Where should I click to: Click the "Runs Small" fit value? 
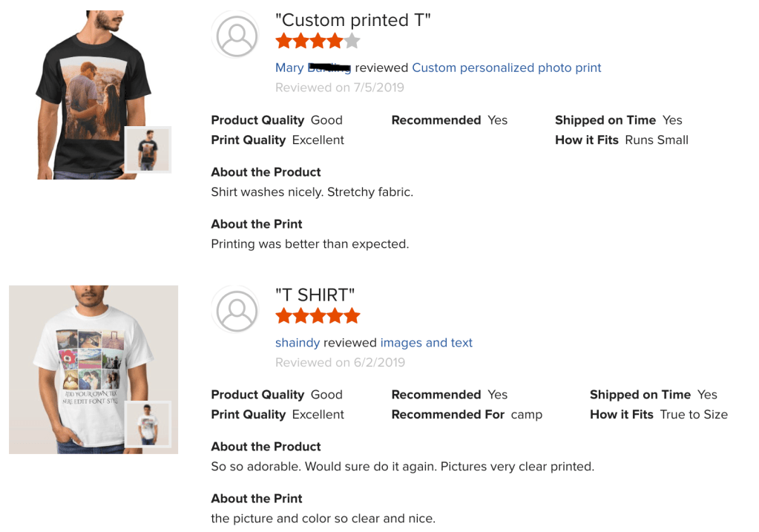coord(657,139)
